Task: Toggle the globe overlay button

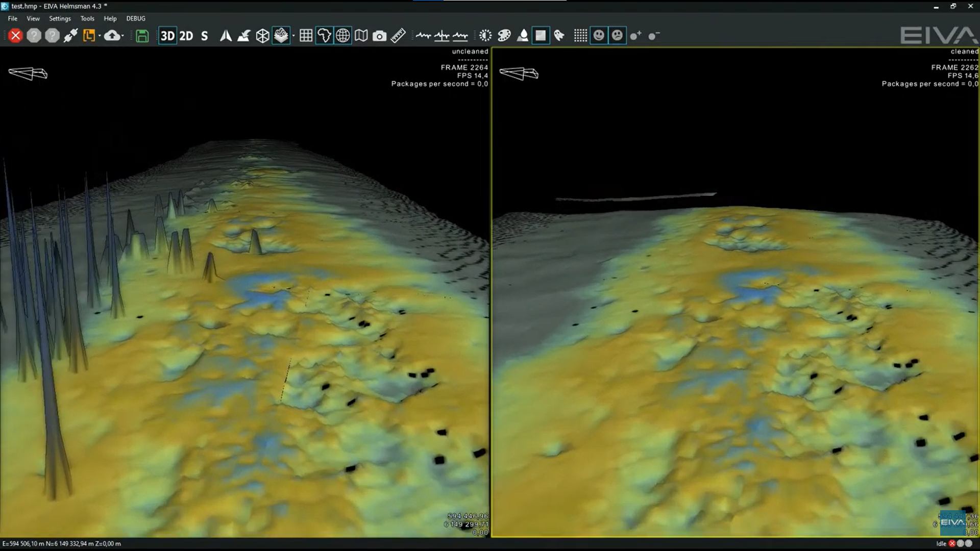Action: (343, 36)
